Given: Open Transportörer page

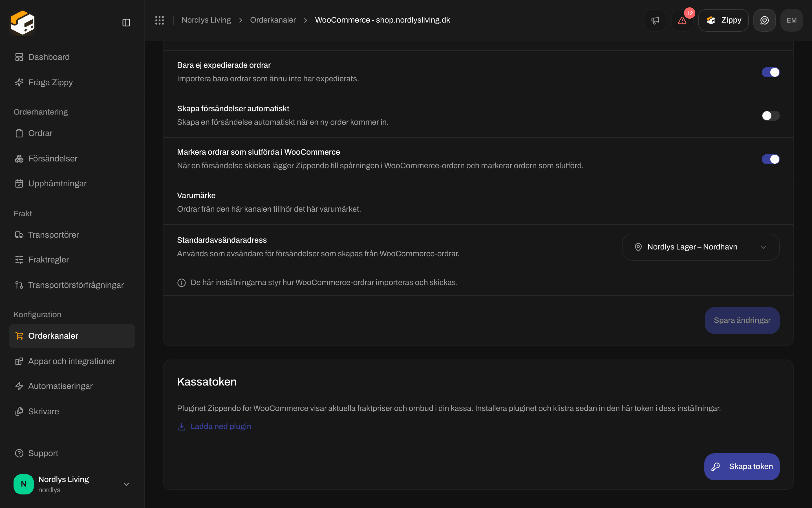Looking at the screenshot, I should pyautogui.click(x=72, y=235).
